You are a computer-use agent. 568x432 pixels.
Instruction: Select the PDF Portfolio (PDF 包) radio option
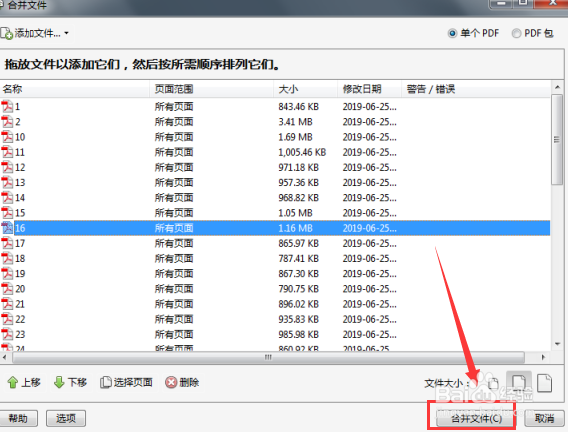(x=516, y=34)
